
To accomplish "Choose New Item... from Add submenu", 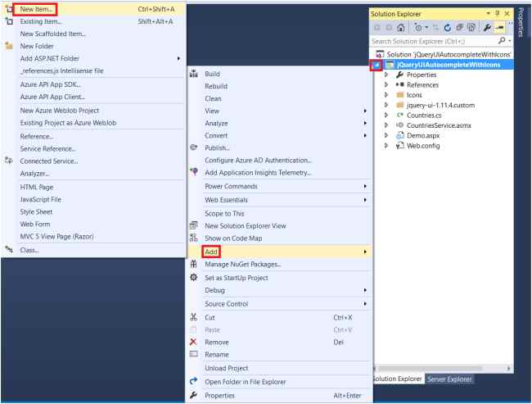I will [93, 9].
